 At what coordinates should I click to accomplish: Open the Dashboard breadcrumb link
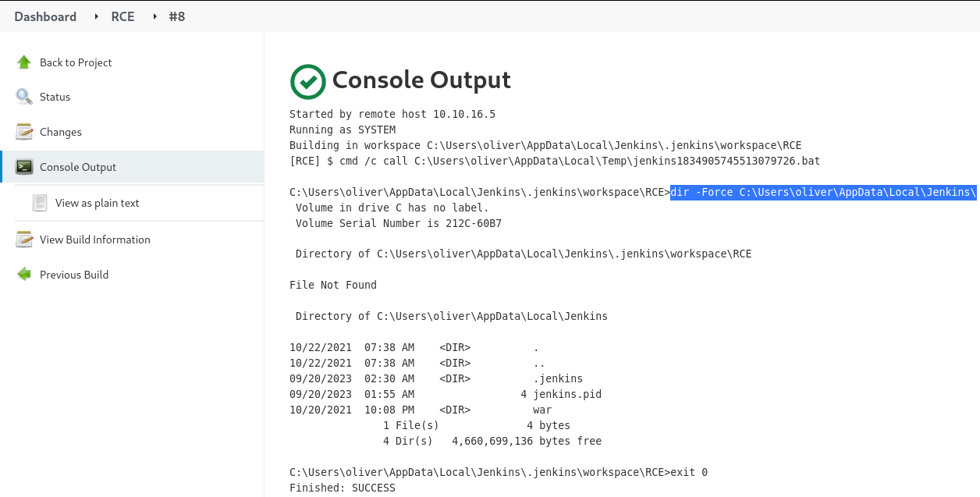point(45,16)
